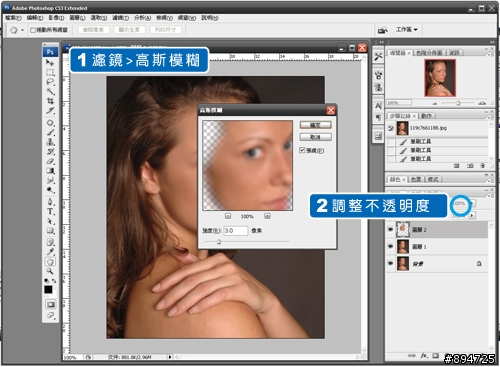The height and width of the screenshot is (367, 500).
Task: Open the 影像 menu
Action: click(x=56, y=18)
